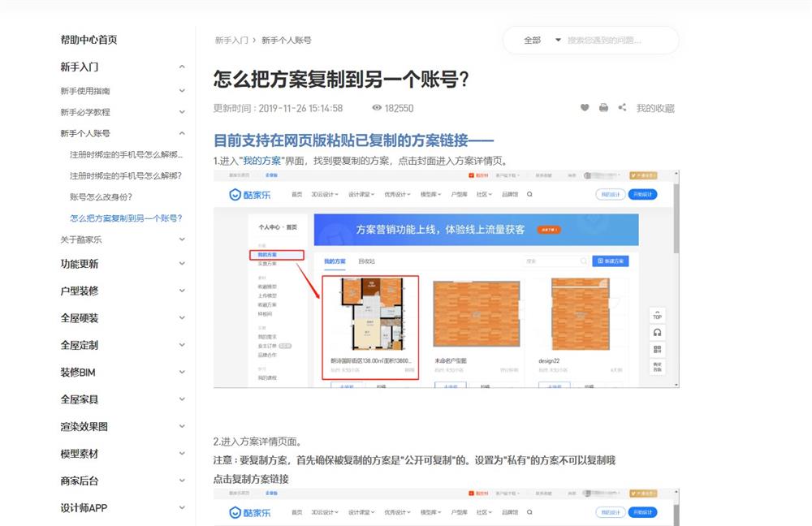Click 方案营销功能上线 banner
This screenshot has height=526, width=812.
476,230
